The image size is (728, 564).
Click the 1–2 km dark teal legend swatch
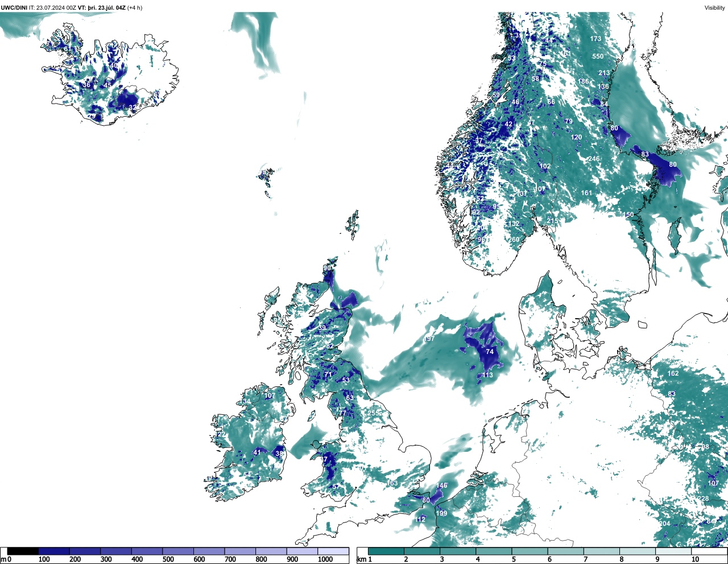click(386, 551)
